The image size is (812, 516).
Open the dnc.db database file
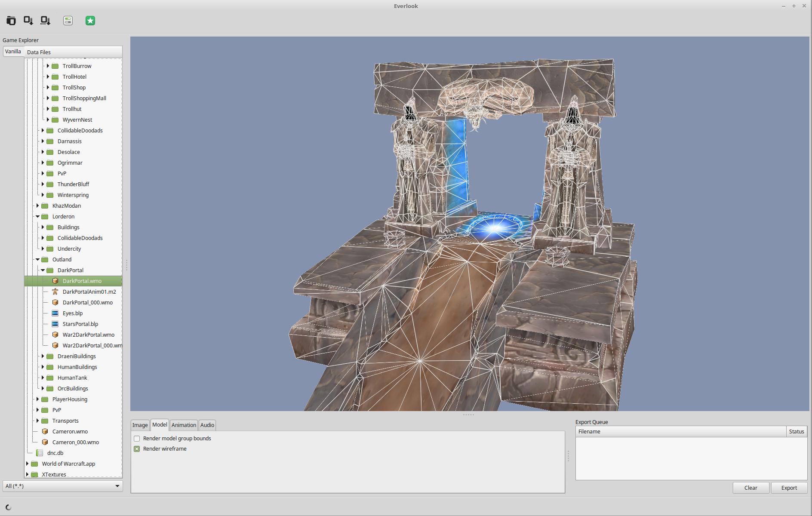coord(55,453)
